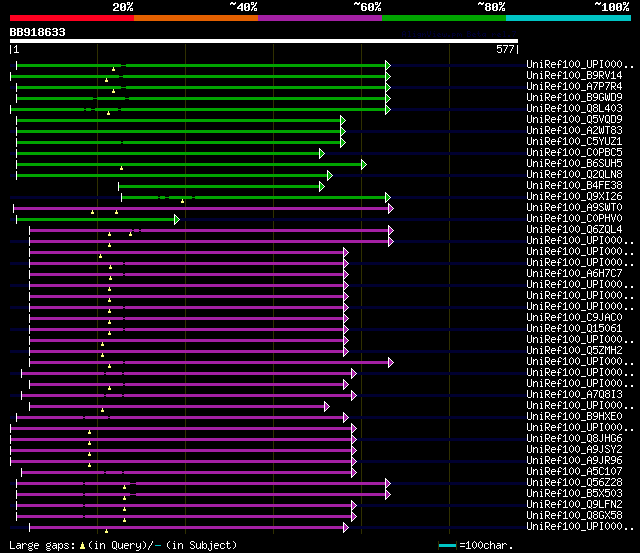640x553 pixels.
Task: Select the UniRef100_C0PHV0 label
Action: pyautogui.click(x=574, y=218)
